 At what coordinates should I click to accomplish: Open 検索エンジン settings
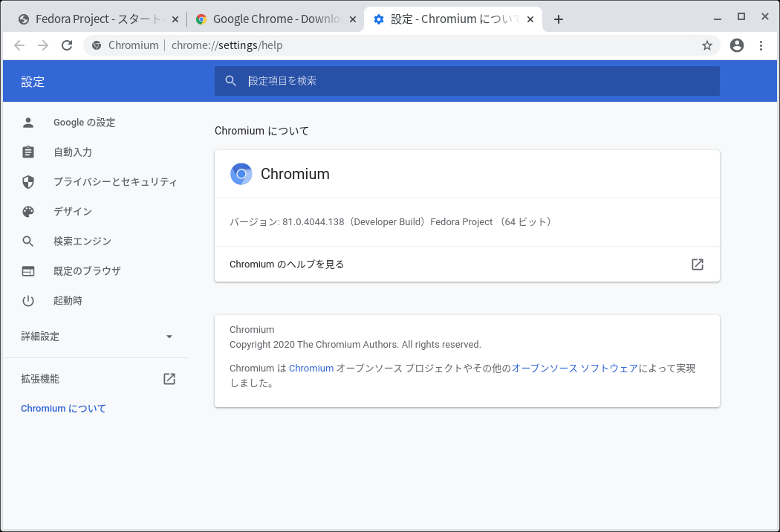[82, 241]
